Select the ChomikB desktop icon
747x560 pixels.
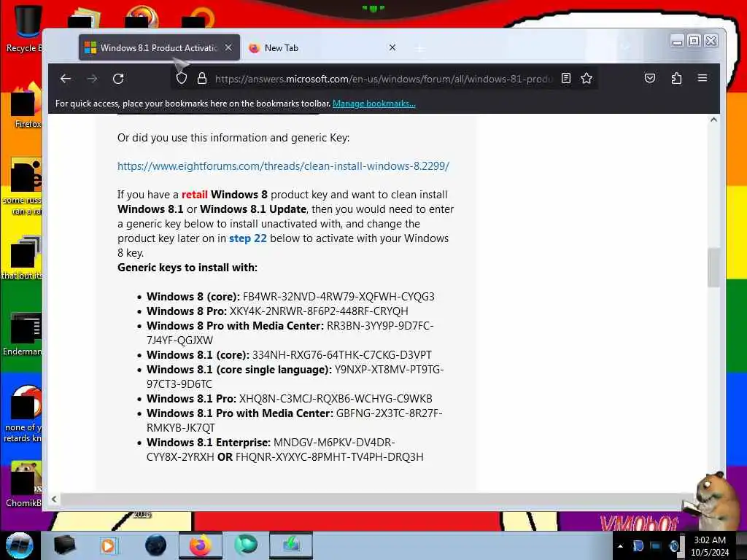24,484
